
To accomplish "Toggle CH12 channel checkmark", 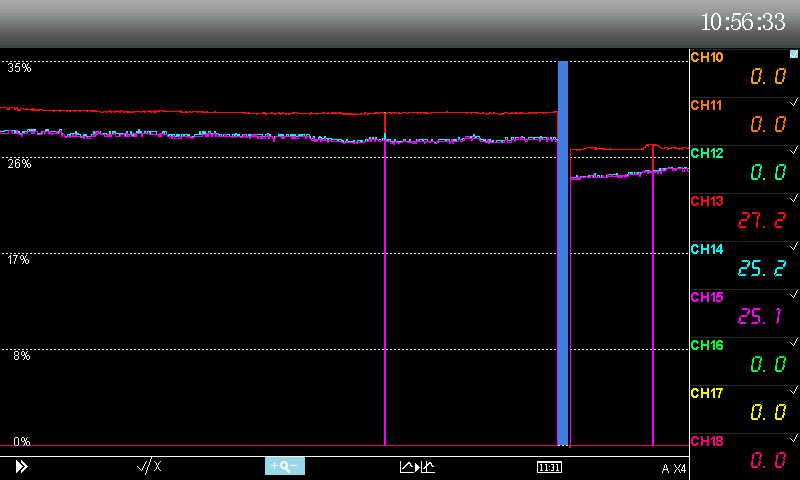I will point(794,150).
